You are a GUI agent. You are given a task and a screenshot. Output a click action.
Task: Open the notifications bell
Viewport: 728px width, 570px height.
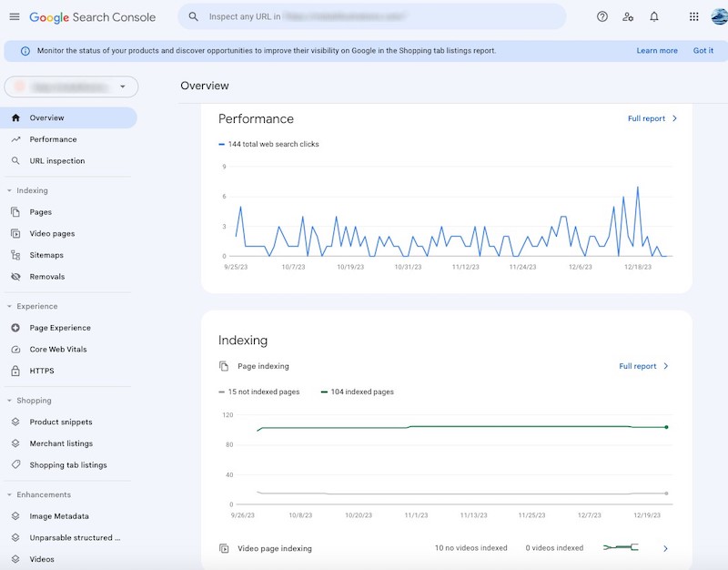[x=653, y=16]
